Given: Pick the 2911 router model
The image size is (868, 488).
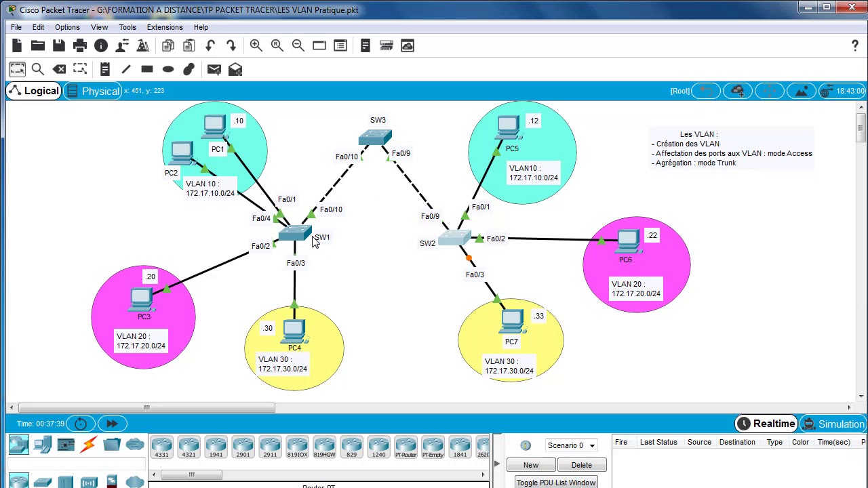Looking at the screenshot, I should tap(270, 447).
